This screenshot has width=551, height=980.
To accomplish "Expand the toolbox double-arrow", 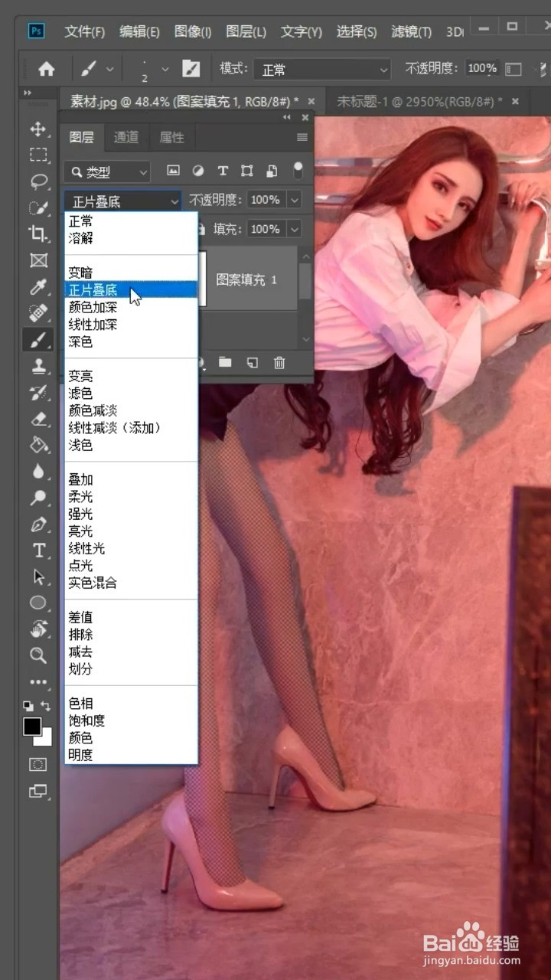I will (x=28, y=93).
